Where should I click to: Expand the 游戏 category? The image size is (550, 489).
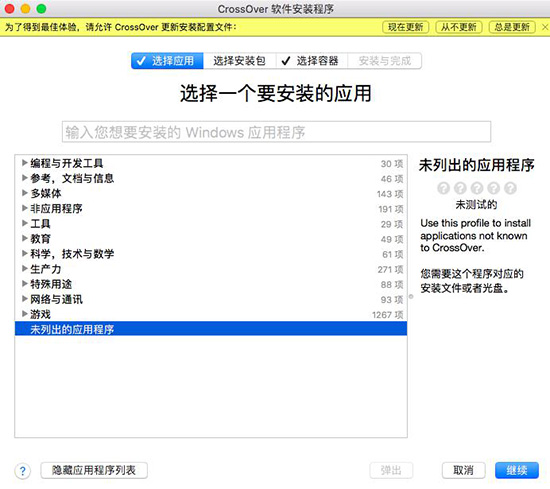click(x=25, y=314)
